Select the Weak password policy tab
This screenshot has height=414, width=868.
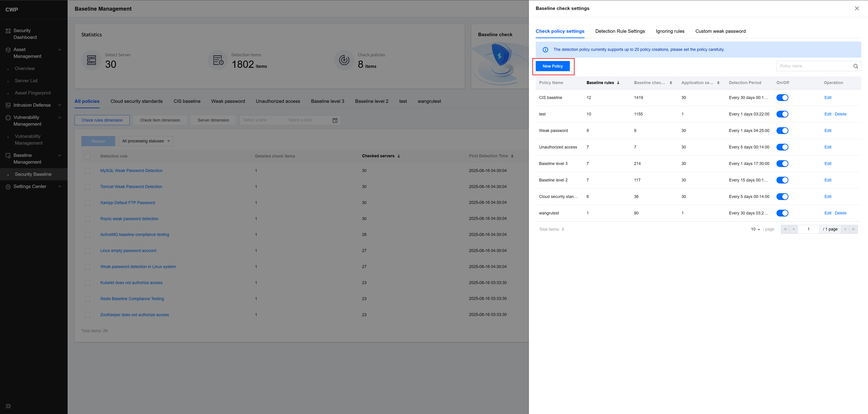click(x=228, y=101)
